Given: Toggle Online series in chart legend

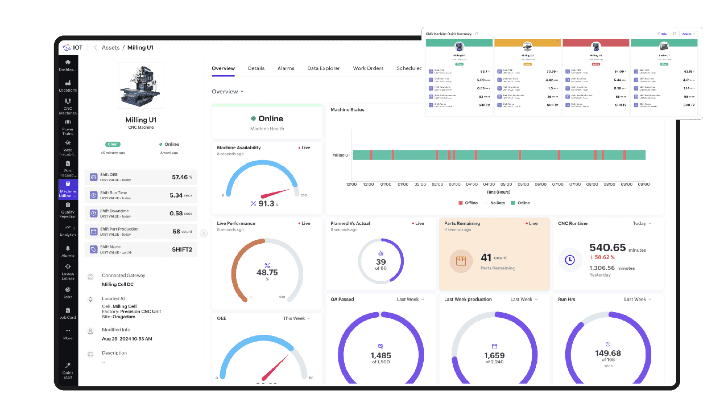Looking at the screenshot, I should click(x=520, y=203).
